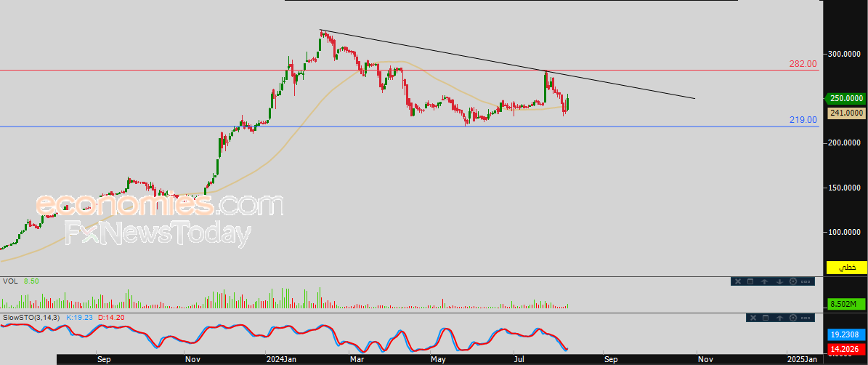Open SlowSTO indicator settings gear

792,318
